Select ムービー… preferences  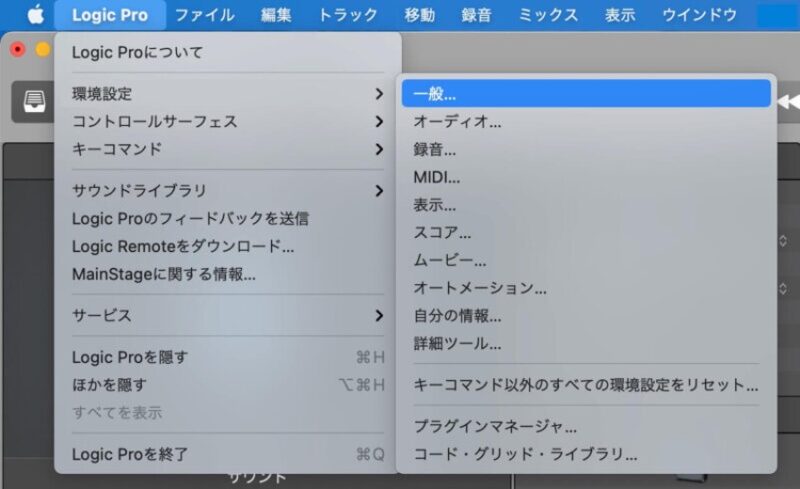(586, 260)
